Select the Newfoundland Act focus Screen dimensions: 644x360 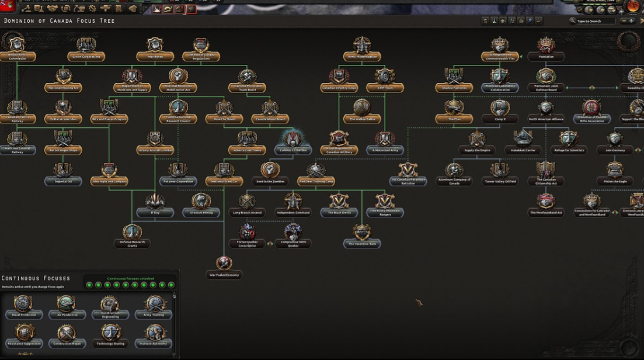[546, 206]
